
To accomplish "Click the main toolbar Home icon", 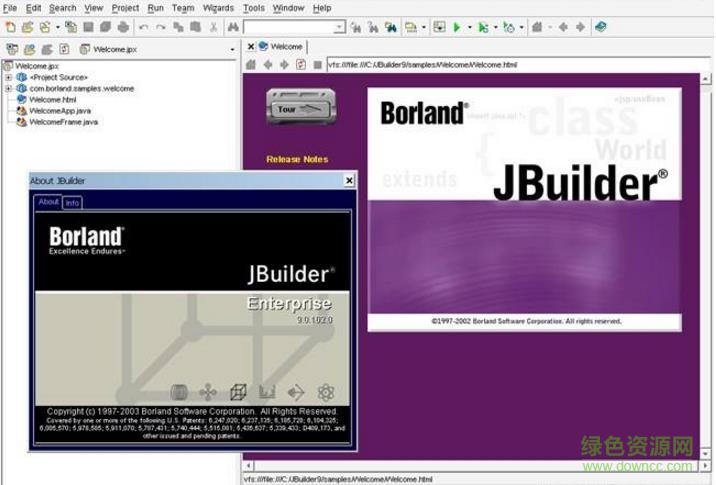I will 537,27.
